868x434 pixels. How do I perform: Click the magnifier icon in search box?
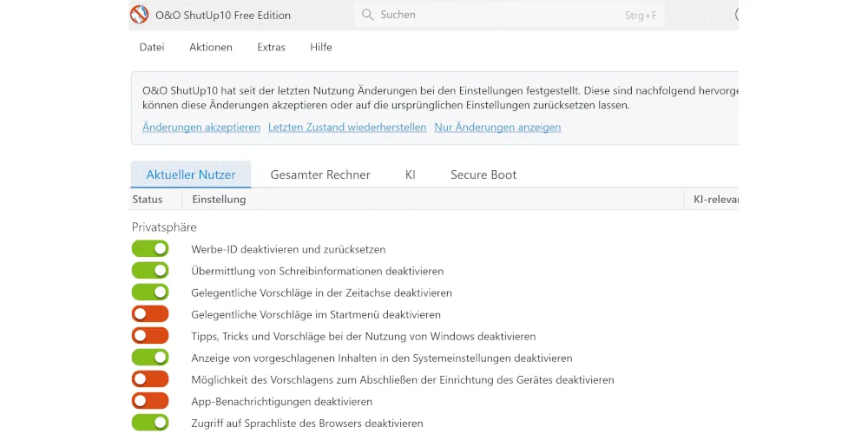tap(367, 15)
